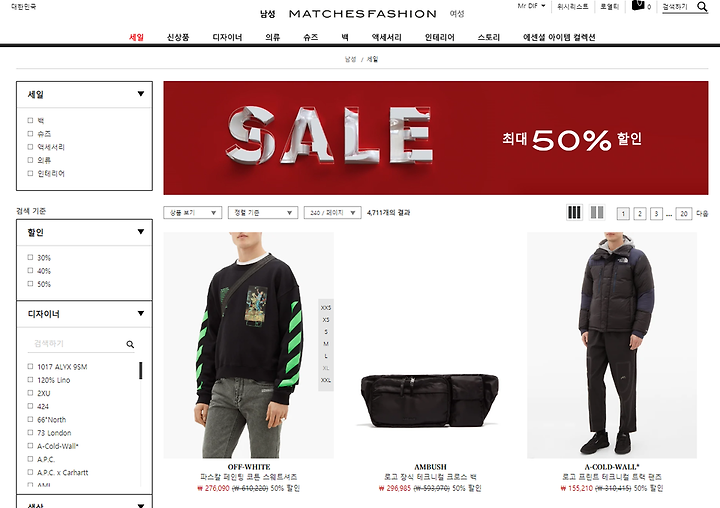The width and height of the screenshot is (720, 508).
Task: Click the 위시리스트 link in header
Action: point(572,6)
